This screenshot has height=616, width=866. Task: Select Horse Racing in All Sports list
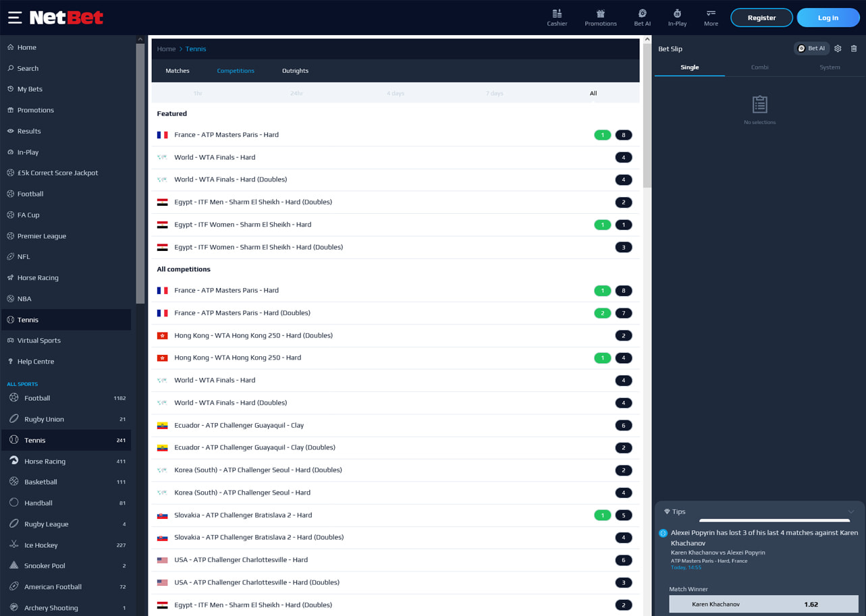click(x=66, y=461)
